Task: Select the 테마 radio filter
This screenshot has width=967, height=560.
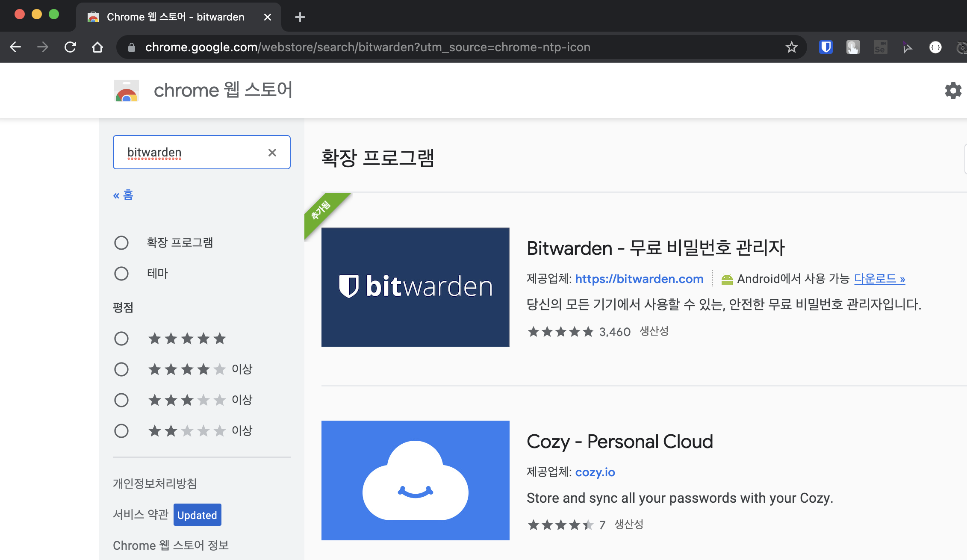Action: tap(121, 274)
